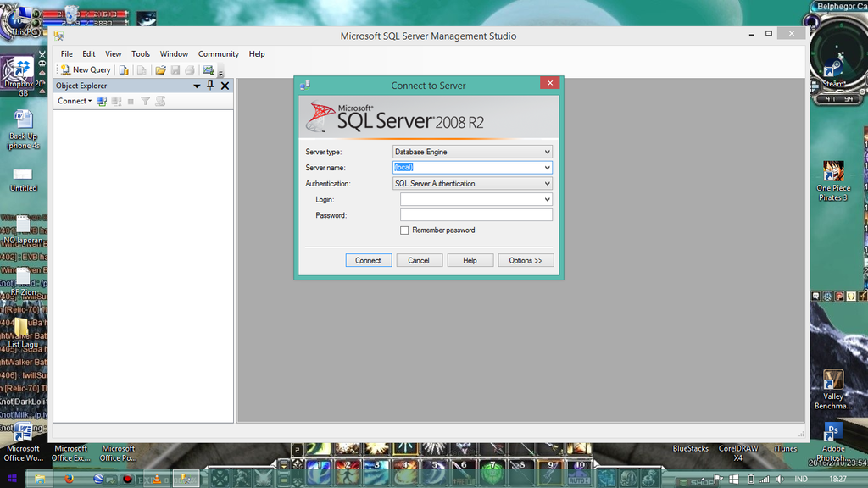The image size is (868, 488).
Task: Click the grayed Print icon in toolbar
Action: 190,70
